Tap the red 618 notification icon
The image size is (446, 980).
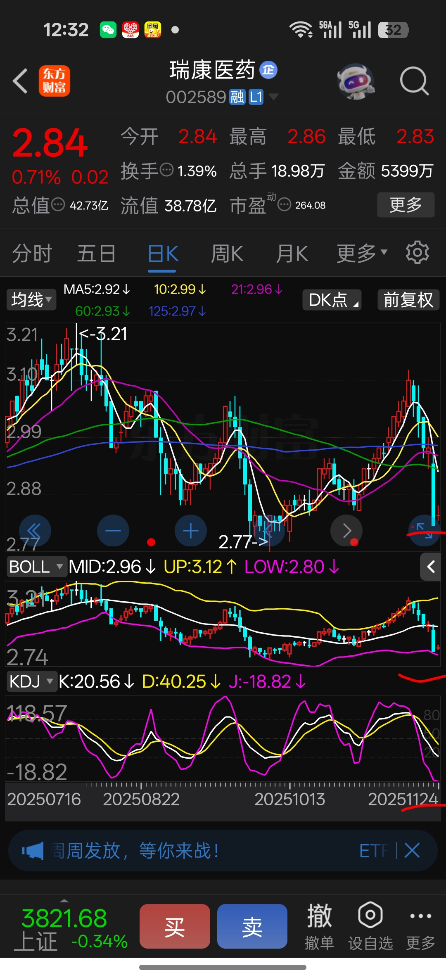[130, 30]
